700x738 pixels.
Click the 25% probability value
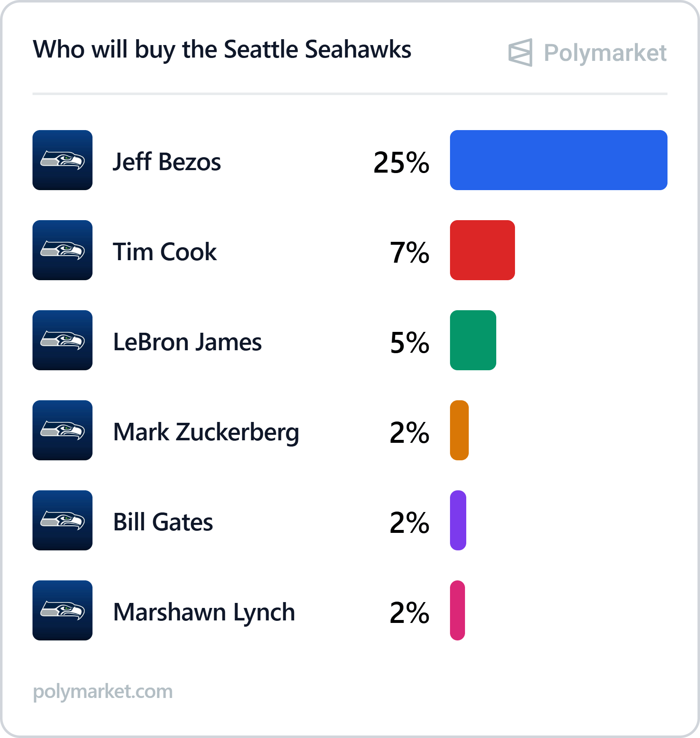(401, 162)
